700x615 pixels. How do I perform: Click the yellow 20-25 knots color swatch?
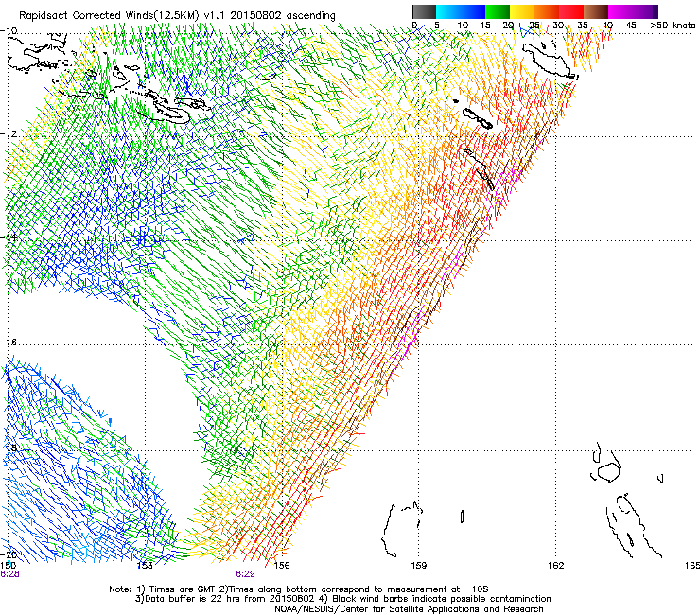point(522,11)
